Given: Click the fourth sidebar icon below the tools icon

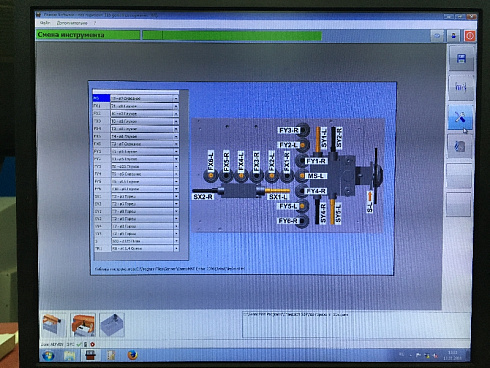Looking at the screenshot, I should point(460,146).
